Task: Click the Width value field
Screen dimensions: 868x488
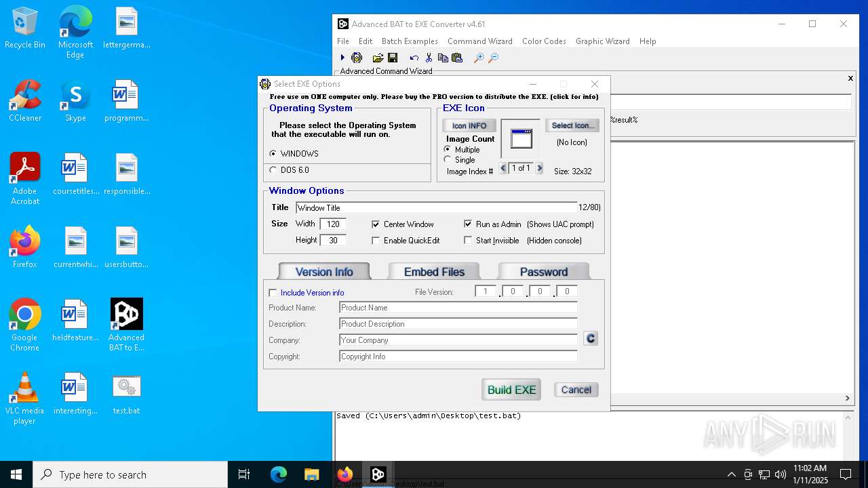Action: [x=333, y=224]
